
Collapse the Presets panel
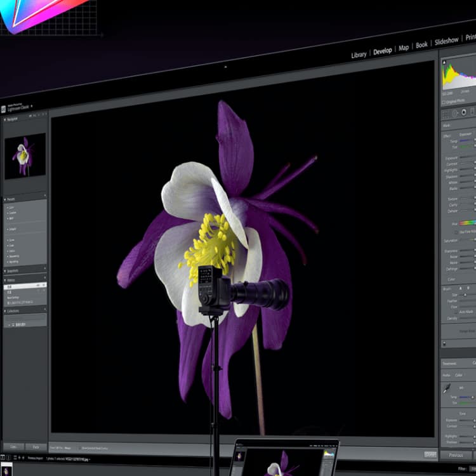click(x=5, y=199)
